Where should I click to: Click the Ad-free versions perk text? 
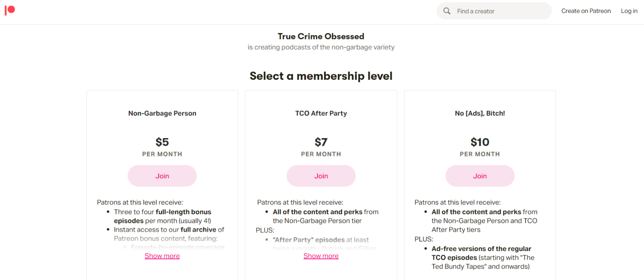click(481, 249)
